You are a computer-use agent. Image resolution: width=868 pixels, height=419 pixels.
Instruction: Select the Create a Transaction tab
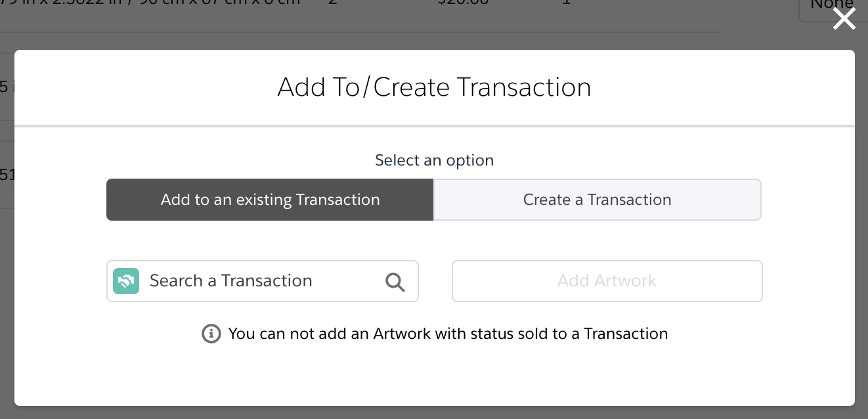click(596, 199)
